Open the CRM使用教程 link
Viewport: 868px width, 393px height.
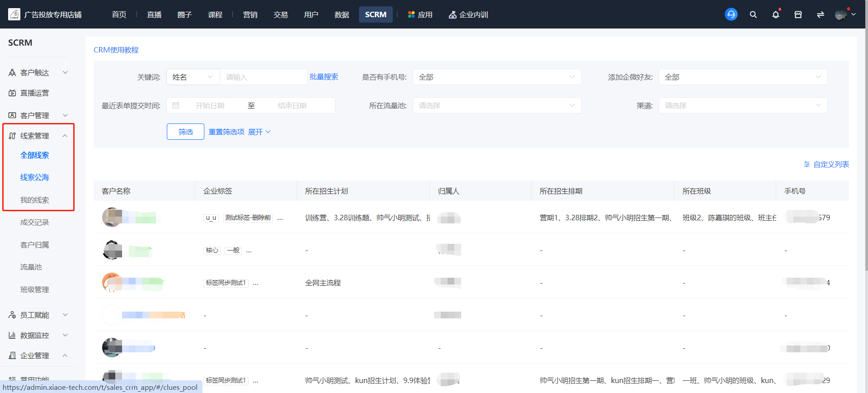(x=116, y=50)
